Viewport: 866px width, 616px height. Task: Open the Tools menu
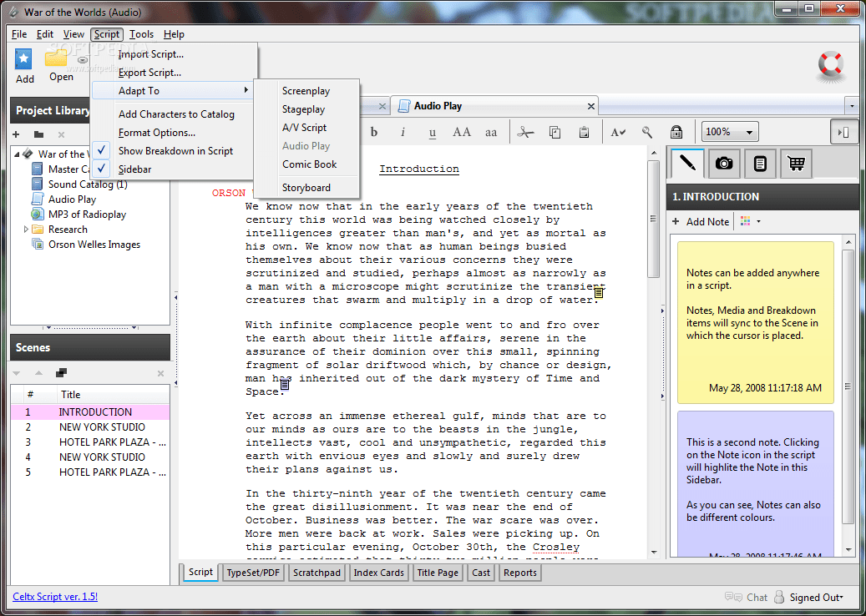coord(141,34)
